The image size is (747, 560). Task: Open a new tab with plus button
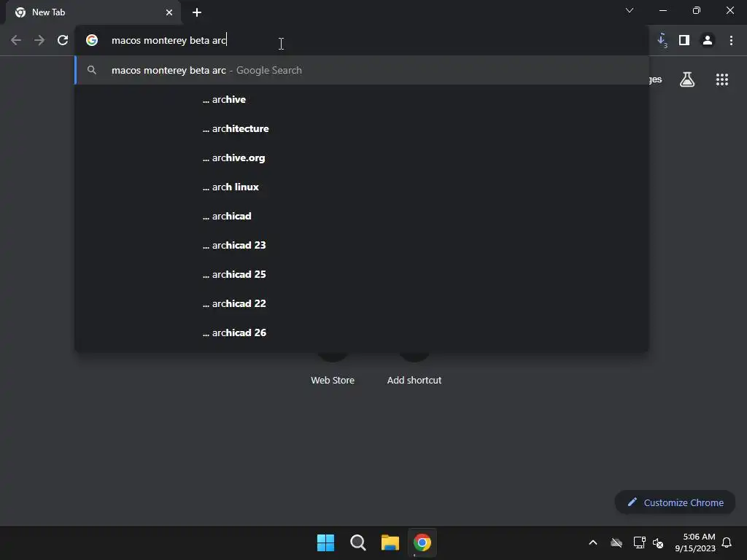(x=197, y=12)
